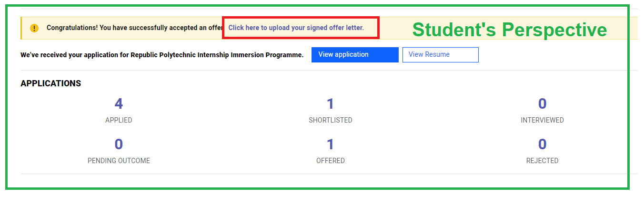Select the Rejected count number
The width and height of the screenshot is (644, 206).
click(542, 144)
